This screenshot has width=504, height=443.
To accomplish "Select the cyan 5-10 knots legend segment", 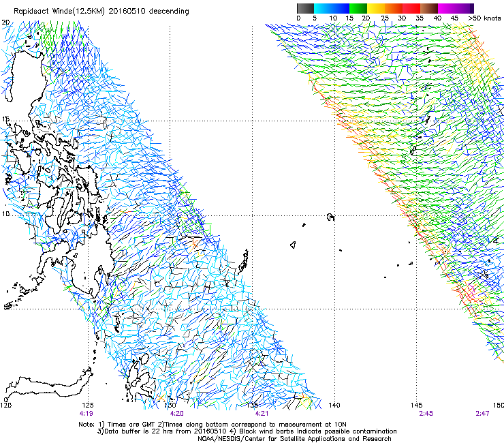I will [323, 8].
